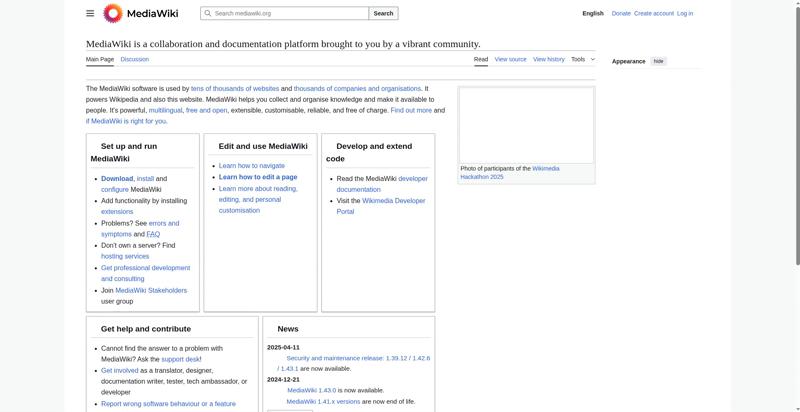The width and height of the screenshot is (800, 412).
Task: Click 'Learn how to navigate'
Action: coord(252,166)
